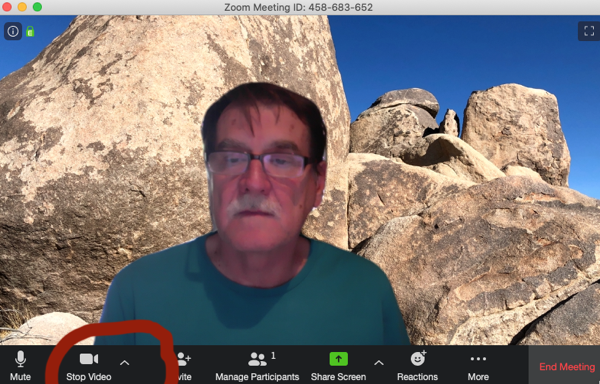Click End Meeting
600x384 pixels.
(567, 367)
